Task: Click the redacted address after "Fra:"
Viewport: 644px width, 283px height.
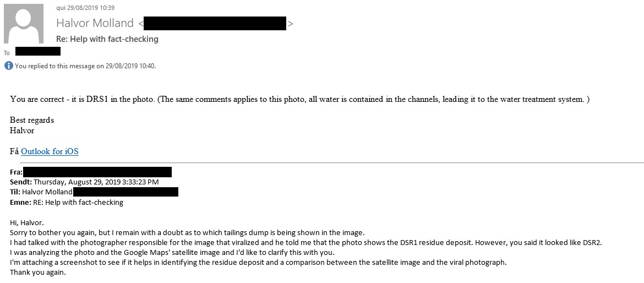Action: click(97, 172)
